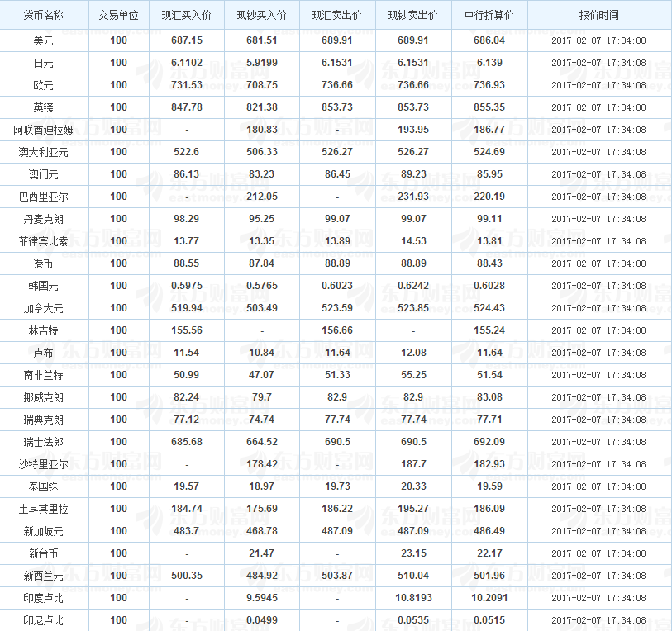The height and width of the screenshot is (631, 672).
Task: Click the 88.55 value in 港币 row
Action: pos(187,263)
